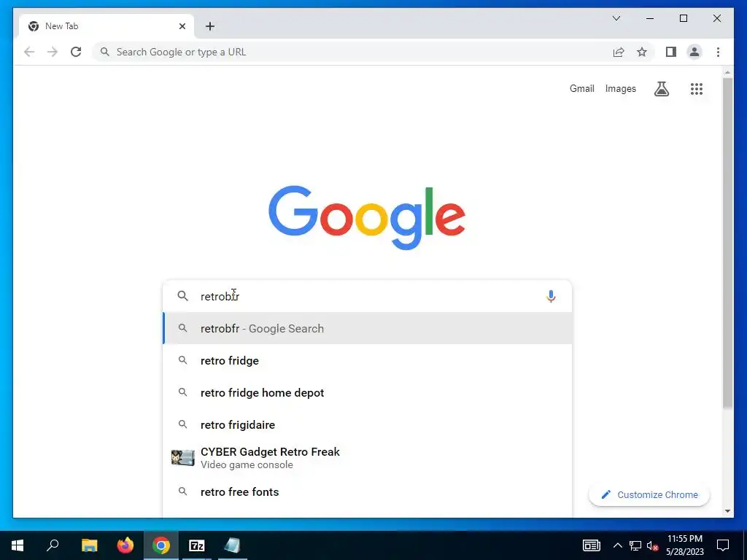Click the Customize Chrome button

point(649,495)
